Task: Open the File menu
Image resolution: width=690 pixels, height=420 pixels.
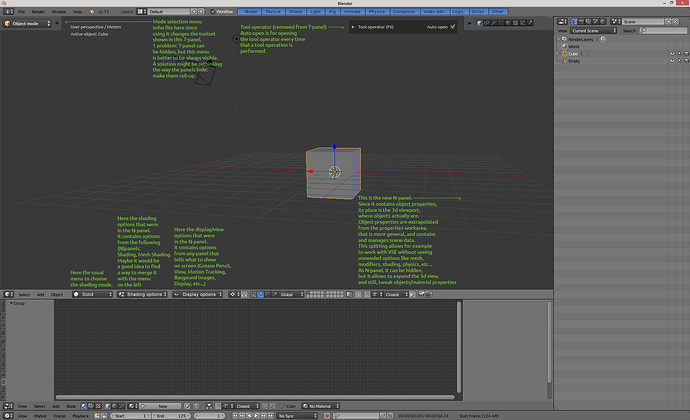Action: click(x=22, y=11)
